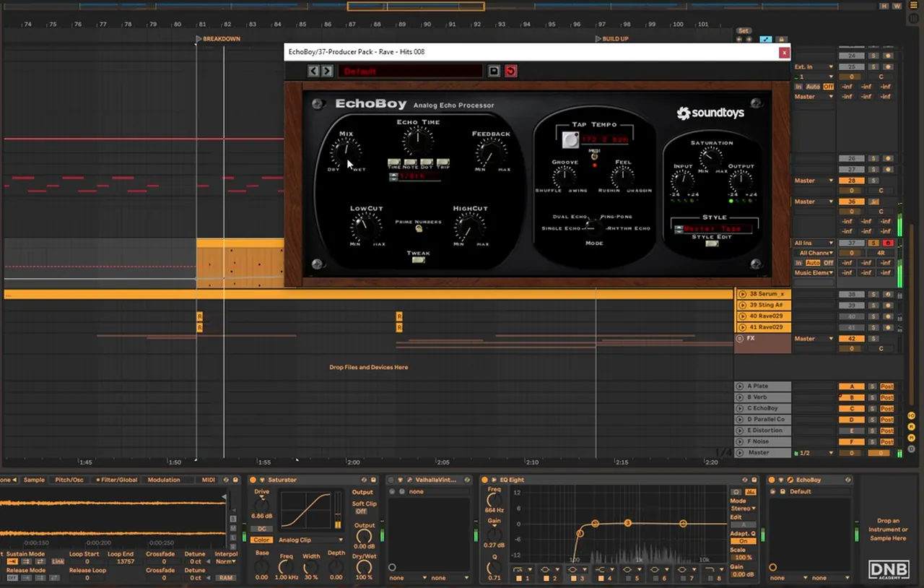Toggle EchoBoy MIDI sync switch
This screenshot has width=924, height=588.
tap(594, 155)
